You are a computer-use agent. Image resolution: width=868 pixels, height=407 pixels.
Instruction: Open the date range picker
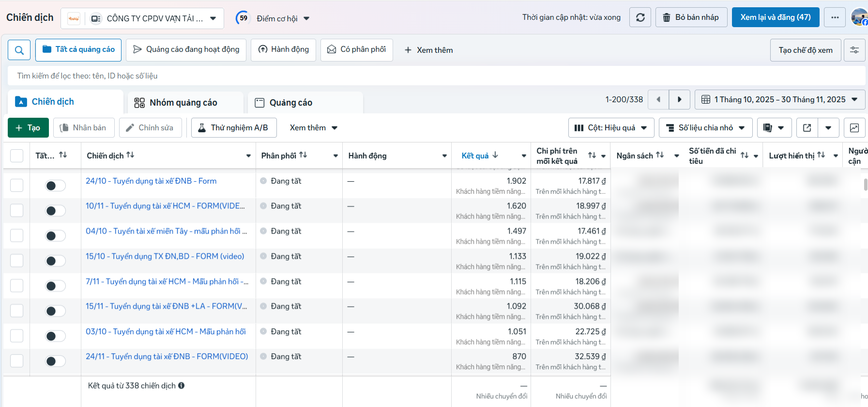coord(779,99)
